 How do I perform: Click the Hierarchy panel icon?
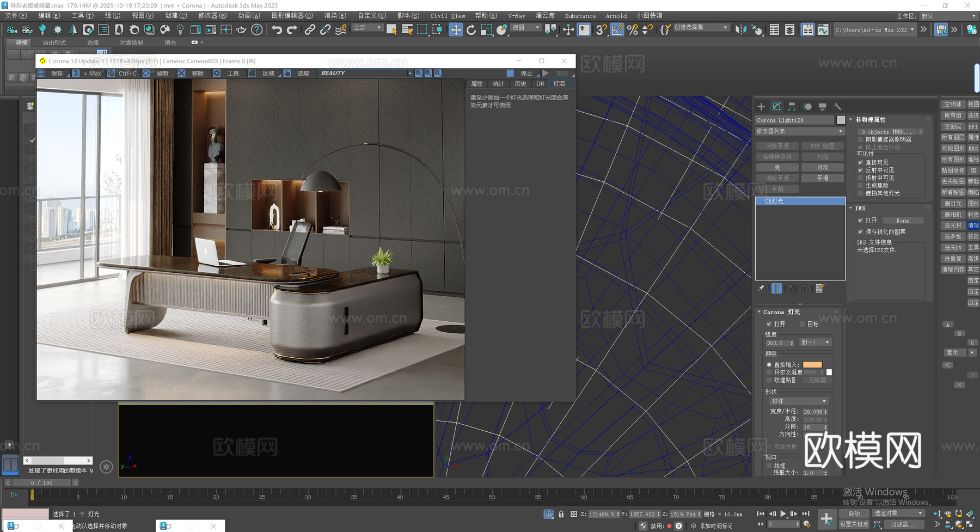pyautogui.click(x=791, y=107)
